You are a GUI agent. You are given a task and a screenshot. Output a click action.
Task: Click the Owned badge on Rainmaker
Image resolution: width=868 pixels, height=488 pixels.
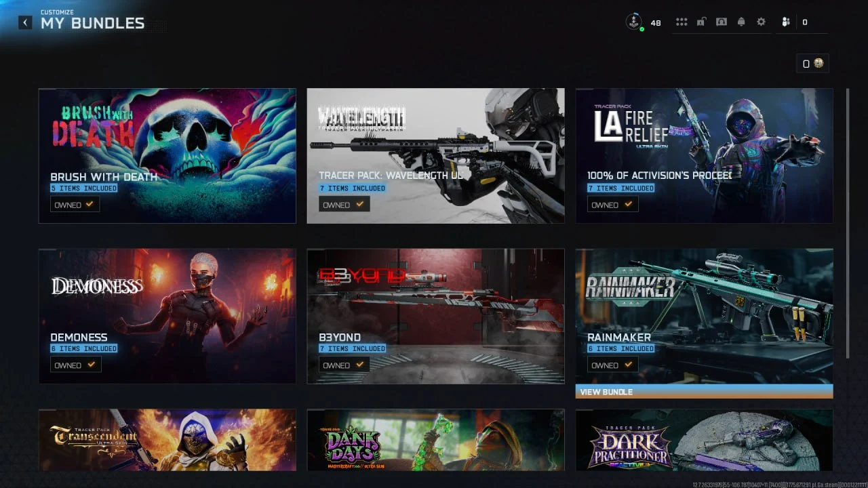[x=612, y=365]
